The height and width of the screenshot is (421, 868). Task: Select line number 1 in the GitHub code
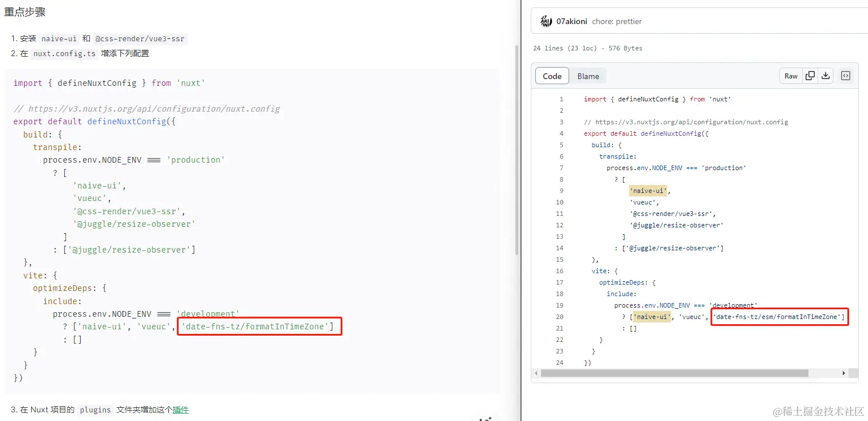click(x=561, y=99)
